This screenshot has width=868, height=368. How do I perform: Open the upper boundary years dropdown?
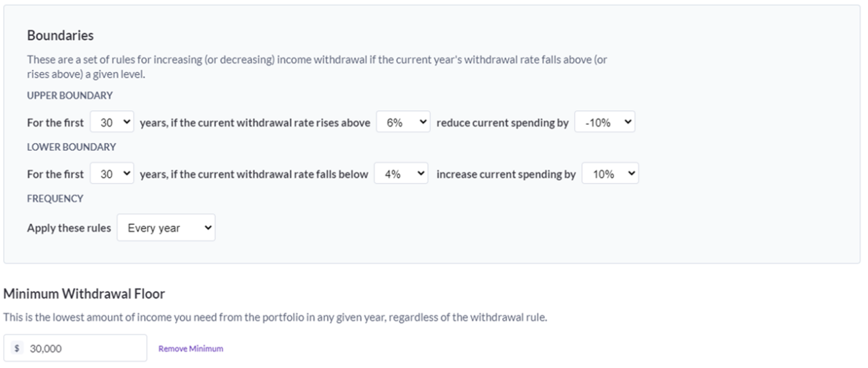coord(112,123)
